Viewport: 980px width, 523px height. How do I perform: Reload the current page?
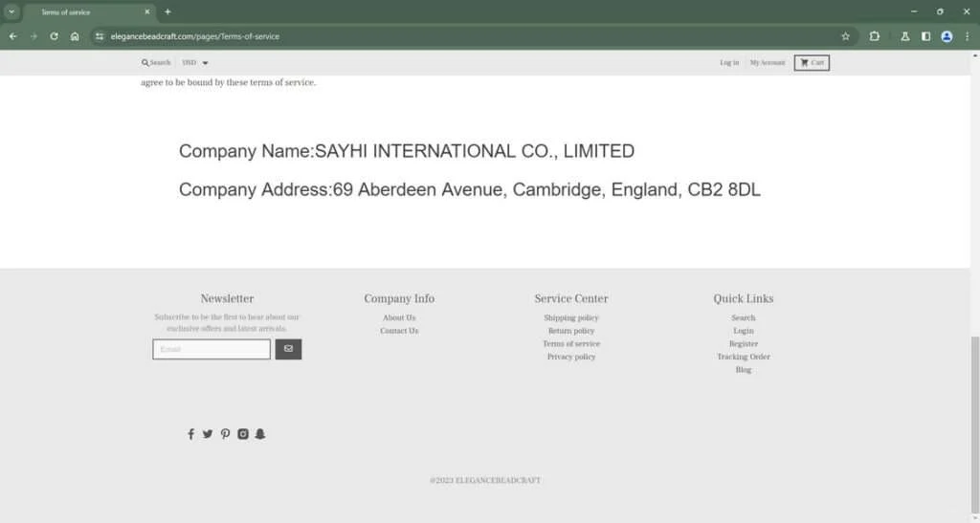click(x=54, y=36)
